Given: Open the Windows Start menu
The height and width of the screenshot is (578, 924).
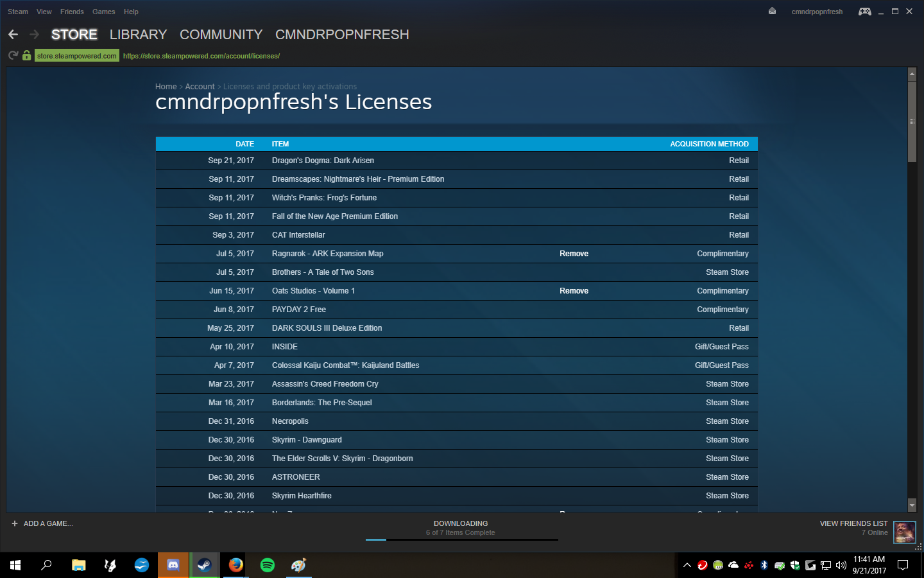Looking at the screenshot, I should tap(15, 565).
